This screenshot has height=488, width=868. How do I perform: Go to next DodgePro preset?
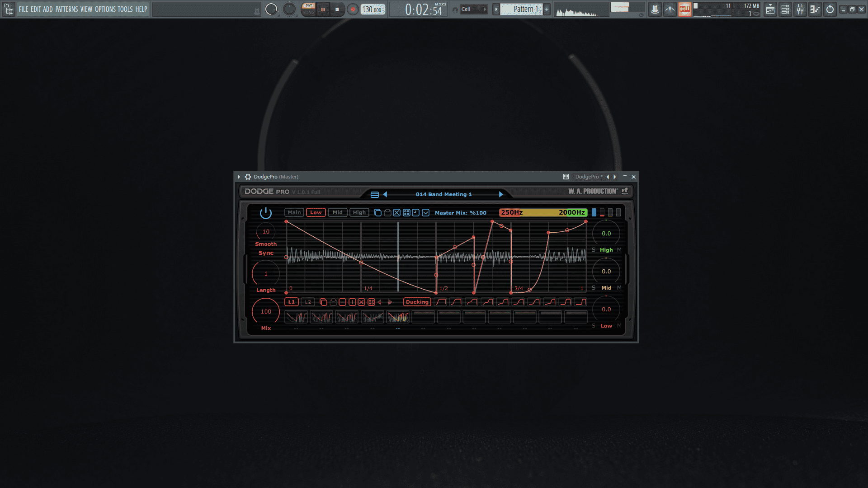[x=501, y=194]
